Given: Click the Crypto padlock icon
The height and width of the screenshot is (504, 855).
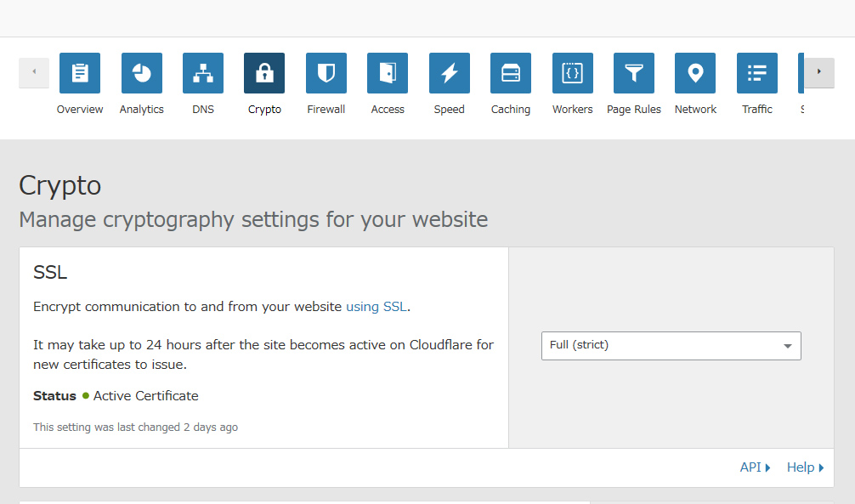Looking at the screenshot, I should point(263,73).
